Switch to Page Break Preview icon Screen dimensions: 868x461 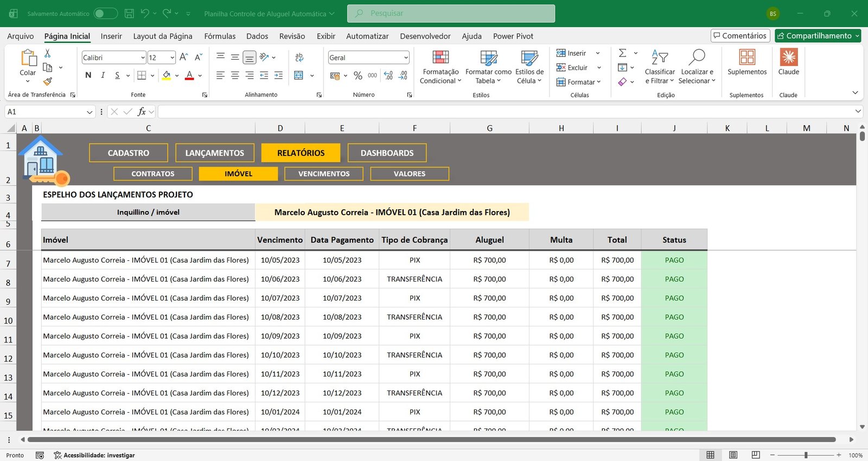coord(756,455)
